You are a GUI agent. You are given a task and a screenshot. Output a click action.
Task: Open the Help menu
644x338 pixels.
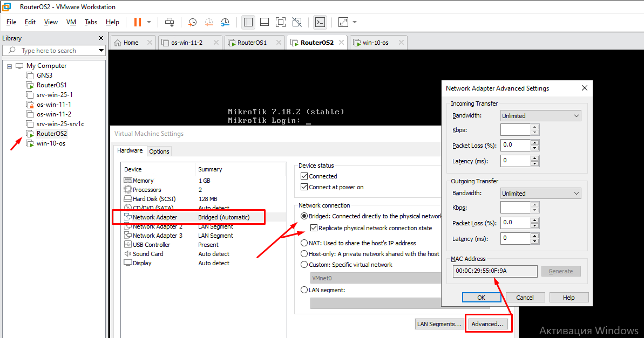click(x=112, y=22)
